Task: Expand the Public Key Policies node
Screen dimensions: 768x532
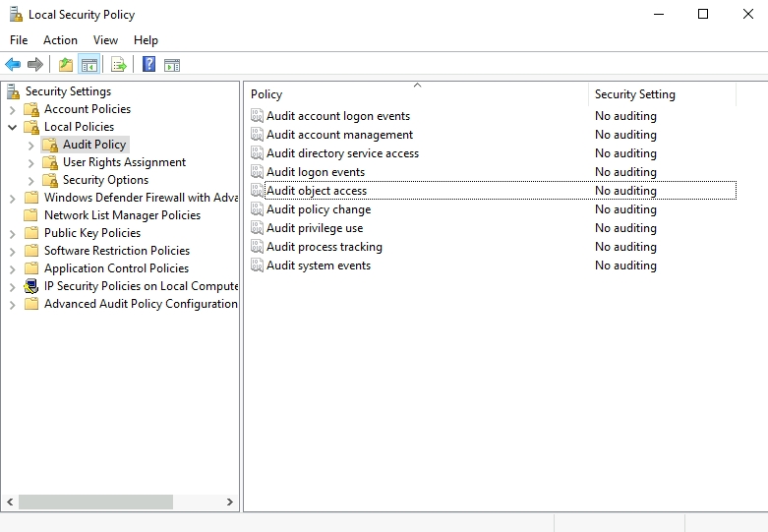Action: (12, 233)
